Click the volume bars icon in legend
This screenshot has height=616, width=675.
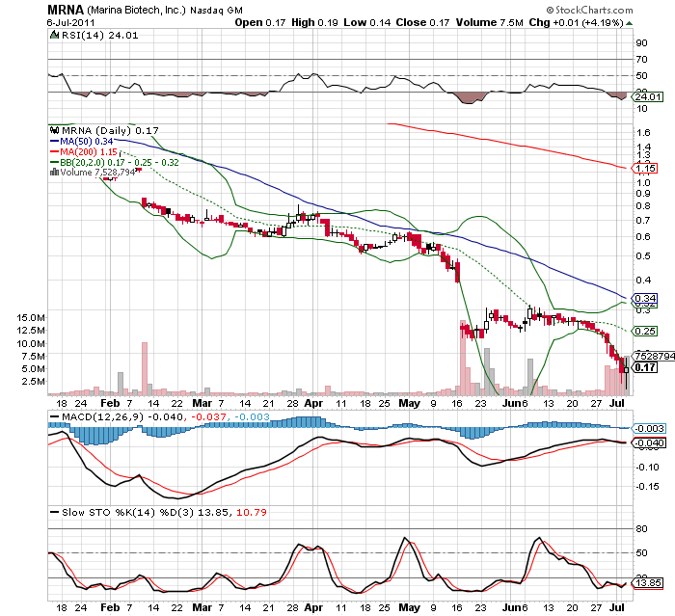click(54, 173)
